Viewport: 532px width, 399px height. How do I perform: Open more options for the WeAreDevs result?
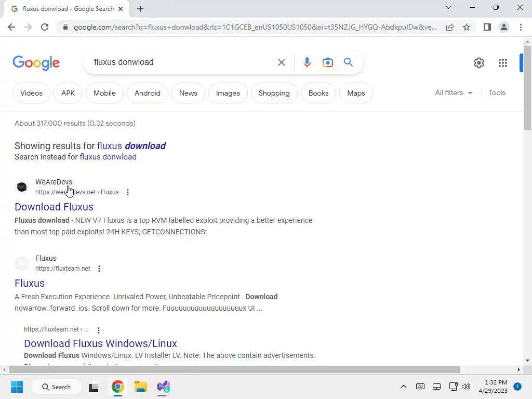pyautogui.click(x=128, y=192)
